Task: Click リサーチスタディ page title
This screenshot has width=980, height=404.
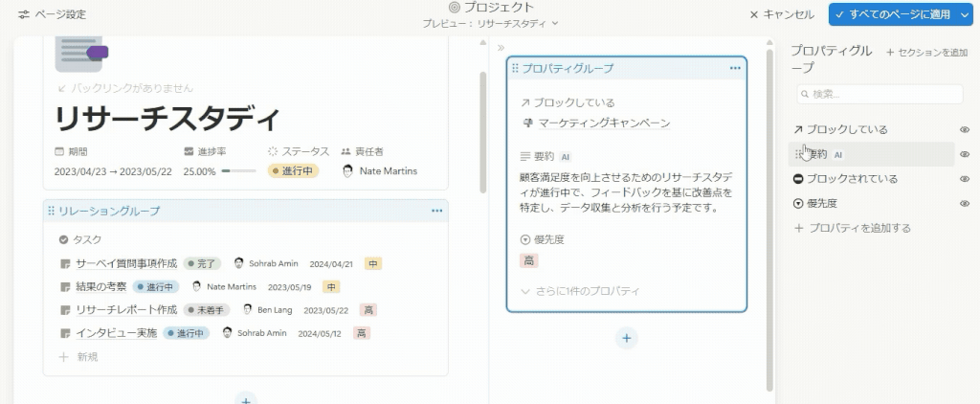Action: [167, 119]
